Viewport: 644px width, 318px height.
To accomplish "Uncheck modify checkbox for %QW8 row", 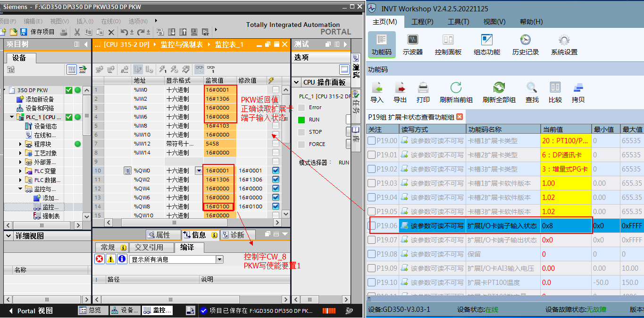I will (x=276, y=206).
